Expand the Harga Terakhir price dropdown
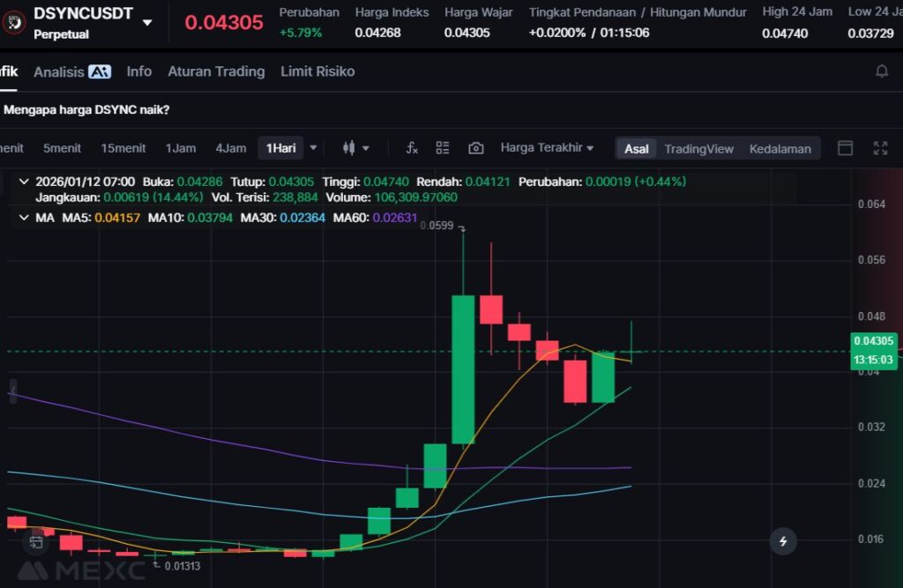This screenshot has height=588, width=903. pos(547,148)
